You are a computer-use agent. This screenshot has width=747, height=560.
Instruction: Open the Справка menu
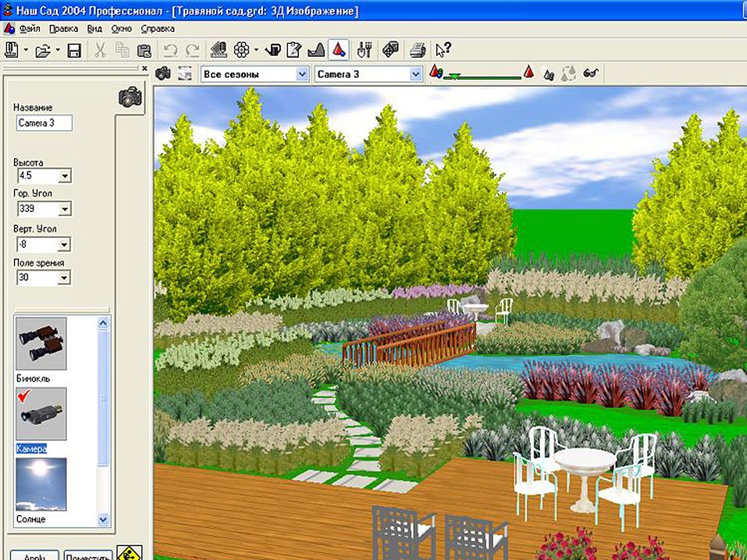click(158, 29)
